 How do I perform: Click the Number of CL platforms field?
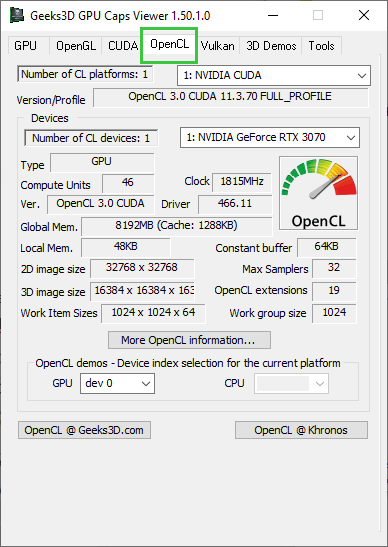click(85, 74)
